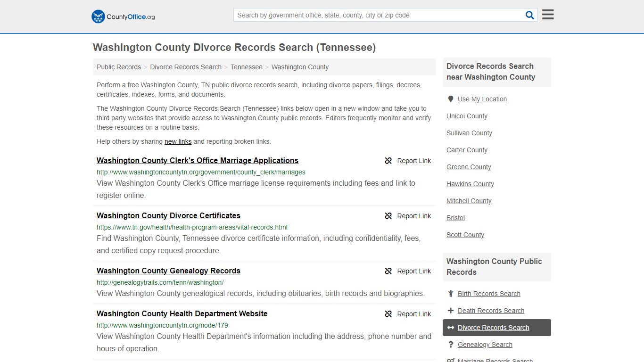The image size is (644, 362).
Task: Click location pin icon near Use My Location
Action: 451,99
